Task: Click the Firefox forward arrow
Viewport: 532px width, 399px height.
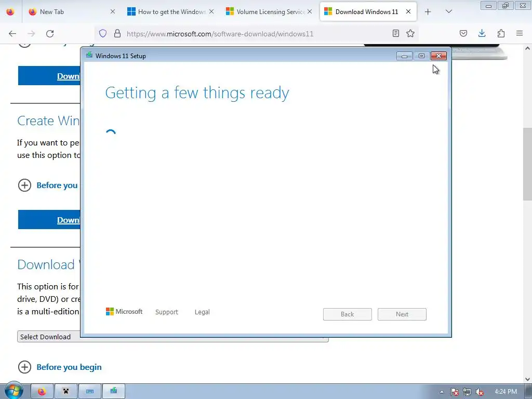Action: [x=31, y=34]
